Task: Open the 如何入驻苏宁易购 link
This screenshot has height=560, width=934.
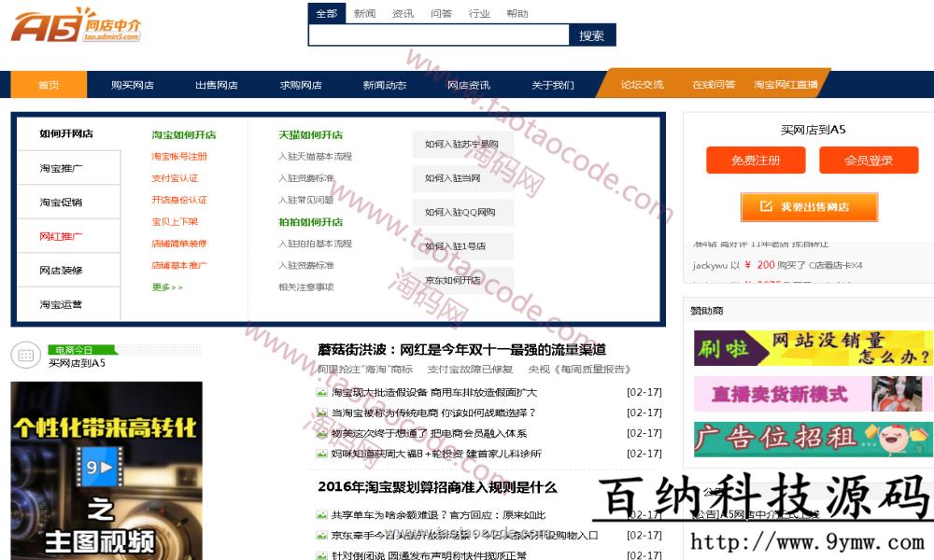Action: 461,145
